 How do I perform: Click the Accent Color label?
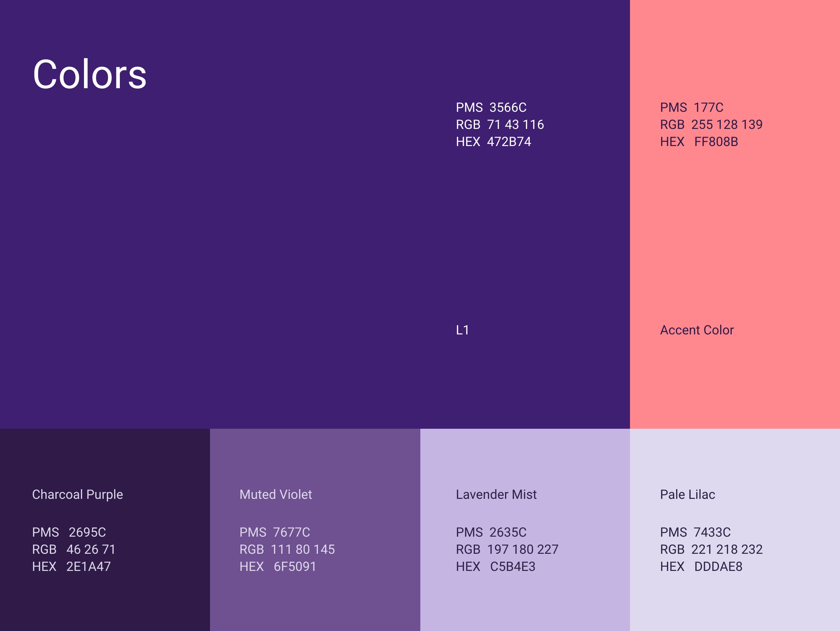click(x=697, y=330)
